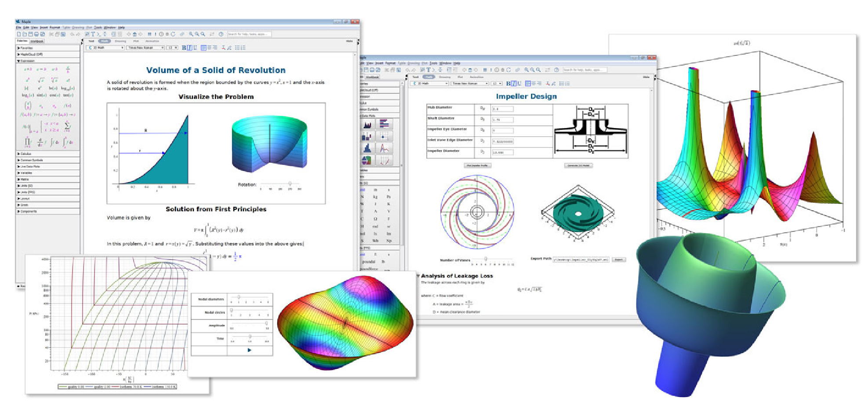This screenshot has height=403, width=868.
Task: Insert the definite integral template from Expression palette
Action: 68,143
